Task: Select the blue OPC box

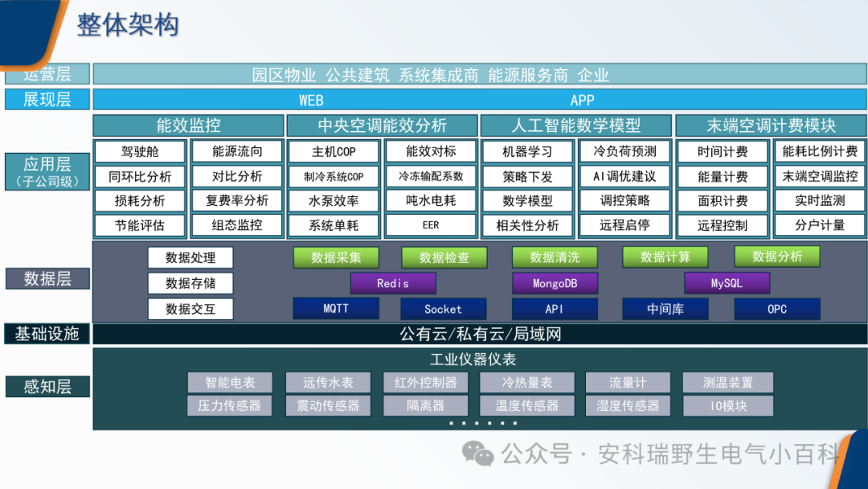Action: [x=777, y=309]
